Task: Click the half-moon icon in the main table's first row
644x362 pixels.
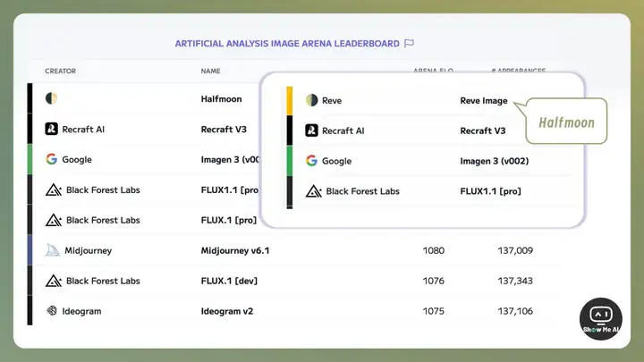Action: (52, 98)
